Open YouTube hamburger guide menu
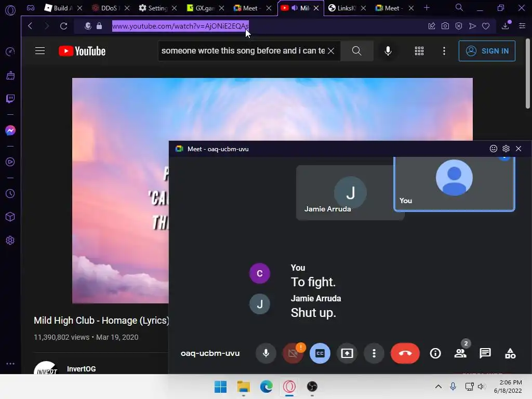Screen dimensions: 532x399 [40, 51]
